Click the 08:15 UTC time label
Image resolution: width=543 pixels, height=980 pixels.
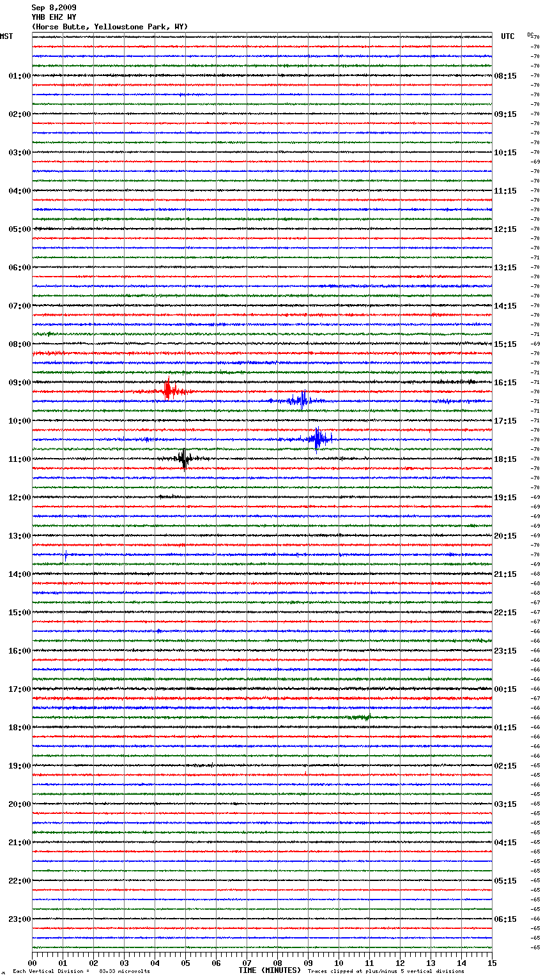(505, 76)
